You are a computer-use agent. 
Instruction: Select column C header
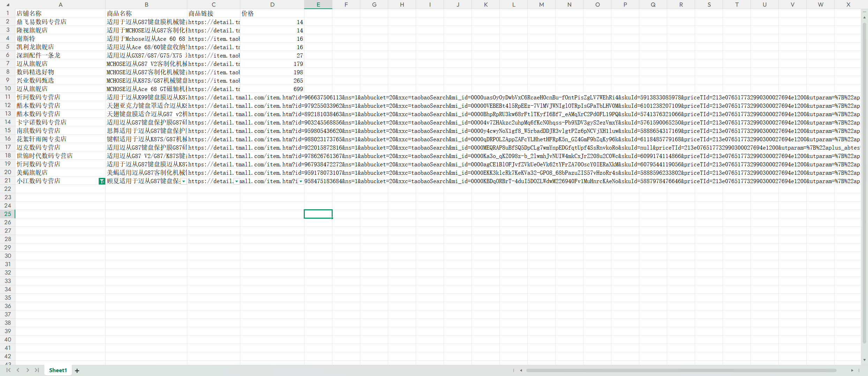[x=213, y=5]
